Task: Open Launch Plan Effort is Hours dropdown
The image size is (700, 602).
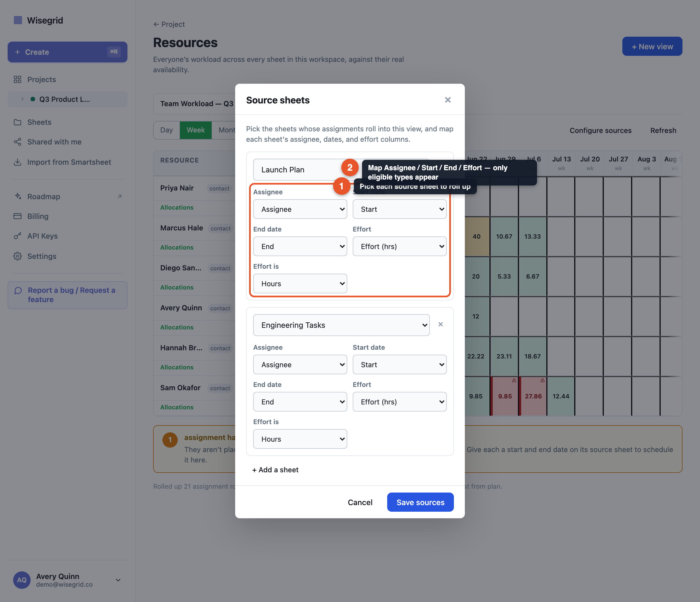Action: [300, 283]
